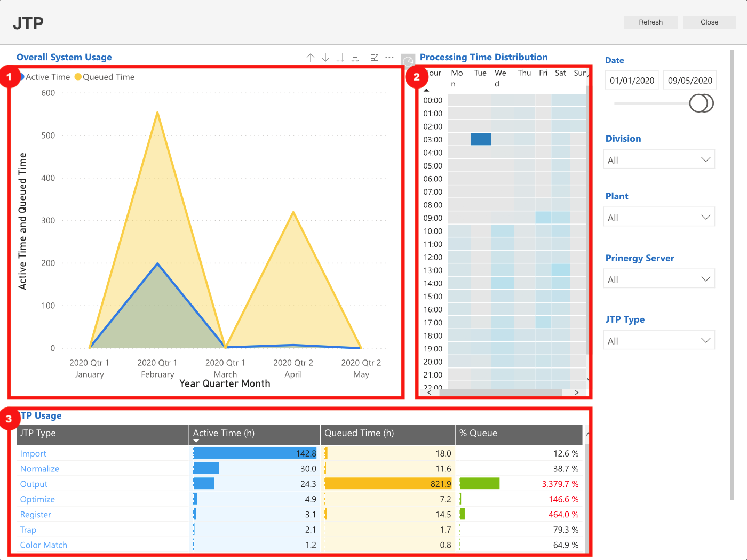Screen dimensions: 747x560
Task: Open the Output JTP type link
Action: [x=34, y=484]
